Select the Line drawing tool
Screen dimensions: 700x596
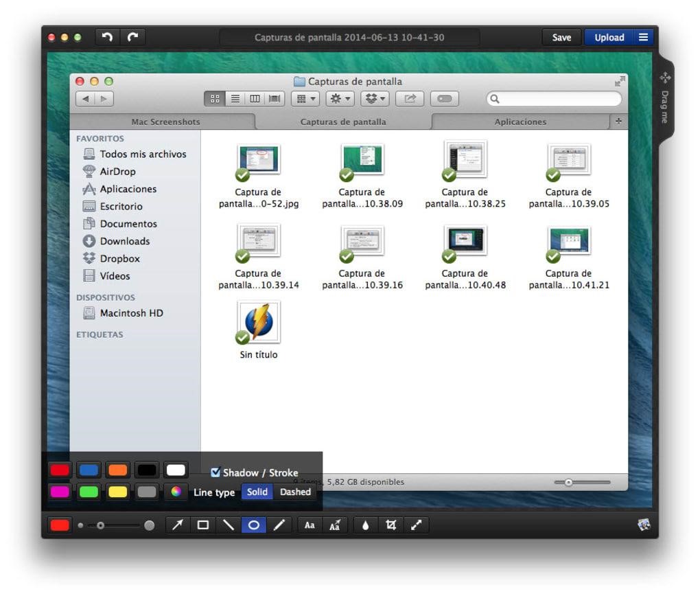(228, 525)
